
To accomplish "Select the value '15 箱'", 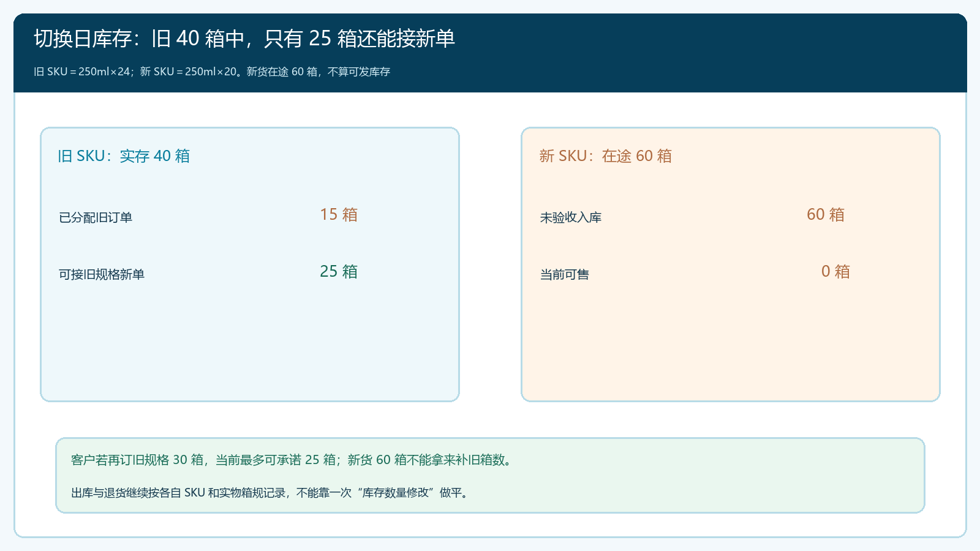I will pos(339,214).
